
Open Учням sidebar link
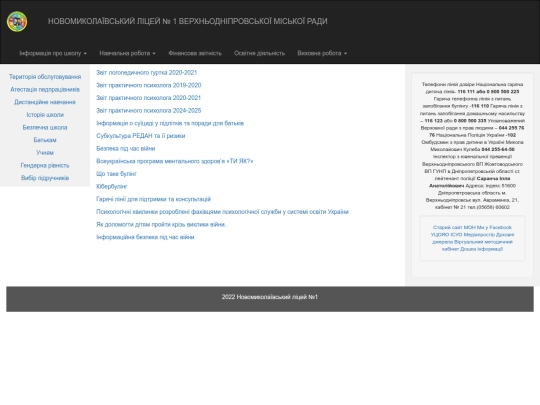tap(45, 153)
